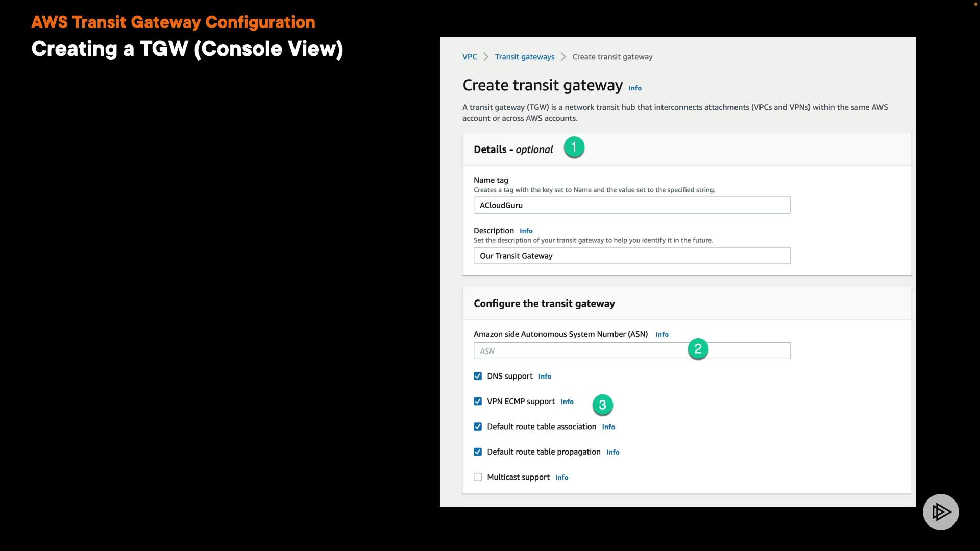
Task: Open Transit gateways breadcrumb link
Action: pos(524,57)
